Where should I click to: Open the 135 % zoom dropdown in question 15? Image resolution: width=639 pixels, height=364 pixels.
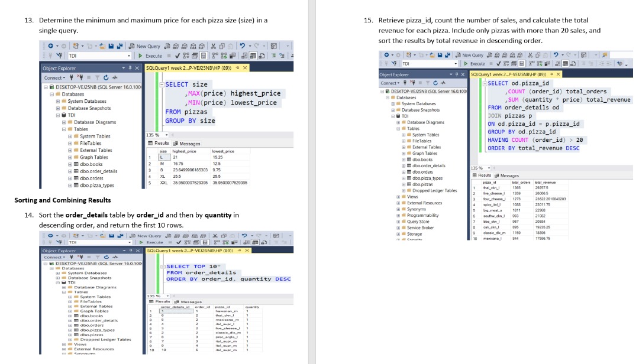click(x=489, y=168)
